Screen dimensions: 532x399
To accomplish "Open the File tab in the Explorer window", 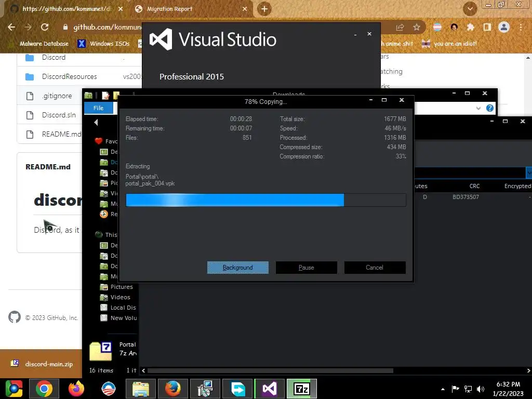I will click(98, 108).
